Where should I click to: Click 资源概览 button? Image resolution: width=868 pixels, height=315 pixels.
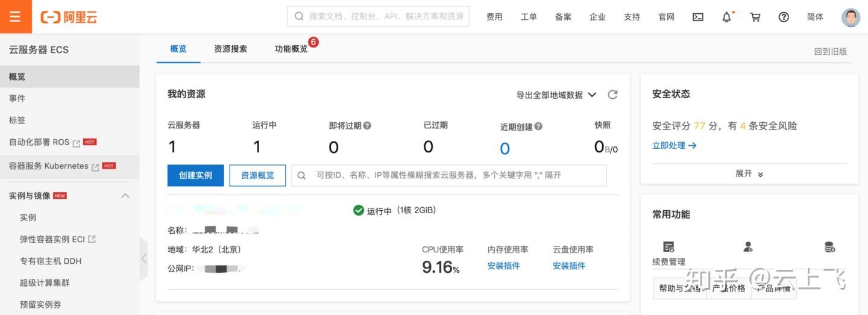point(257,175)
